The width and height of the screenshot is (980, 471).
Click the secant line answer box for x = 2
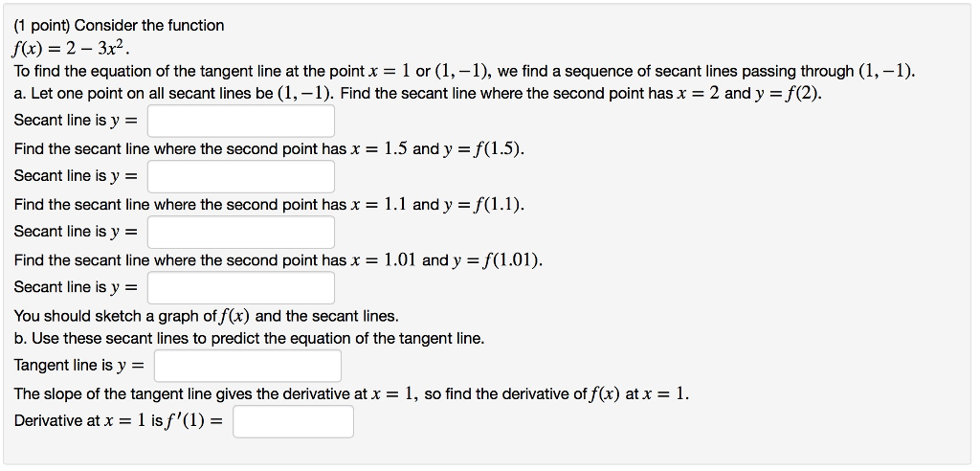240,121
